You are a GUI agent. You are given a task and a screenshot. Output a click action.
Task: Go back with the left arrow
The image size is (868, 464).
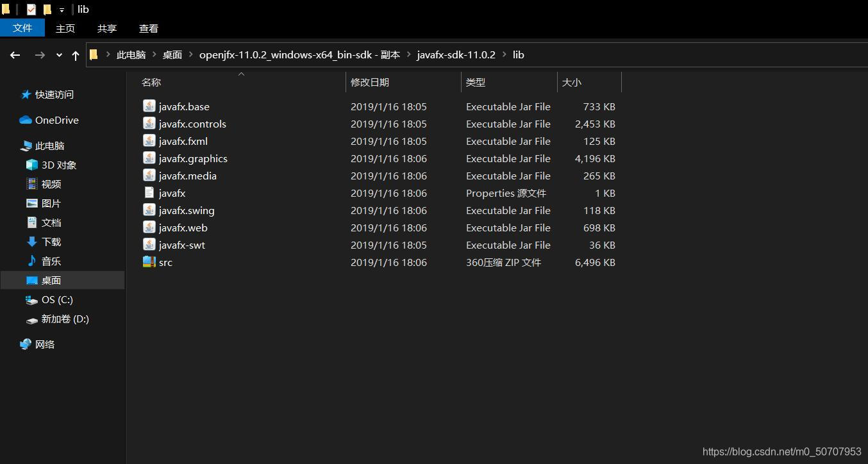coord(15,55)
